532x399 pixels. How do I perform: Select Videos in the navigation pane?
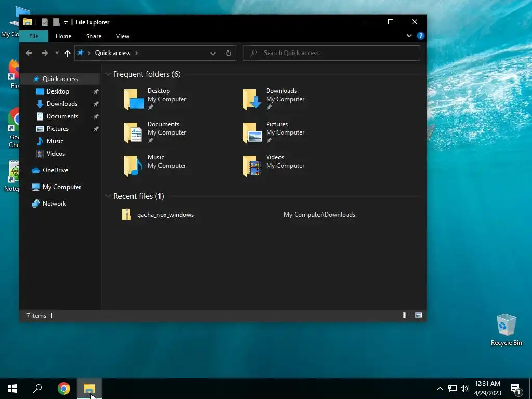tap(56, 154)
